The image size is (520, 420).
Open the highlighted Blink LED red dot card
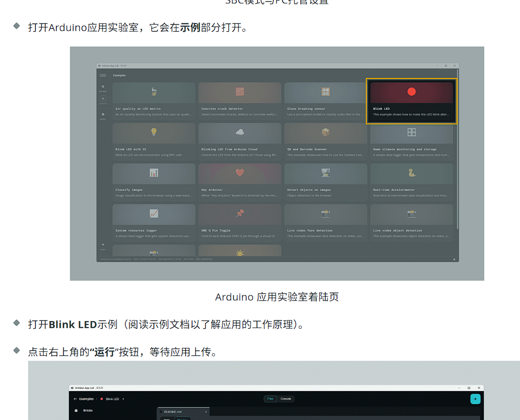pyautogui.click(x=411, y=101)
